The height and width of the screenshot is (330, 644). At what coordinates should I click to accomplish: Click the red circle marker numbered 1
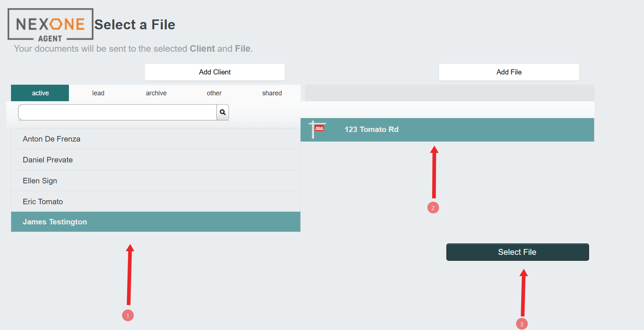[x=128, y=315]
